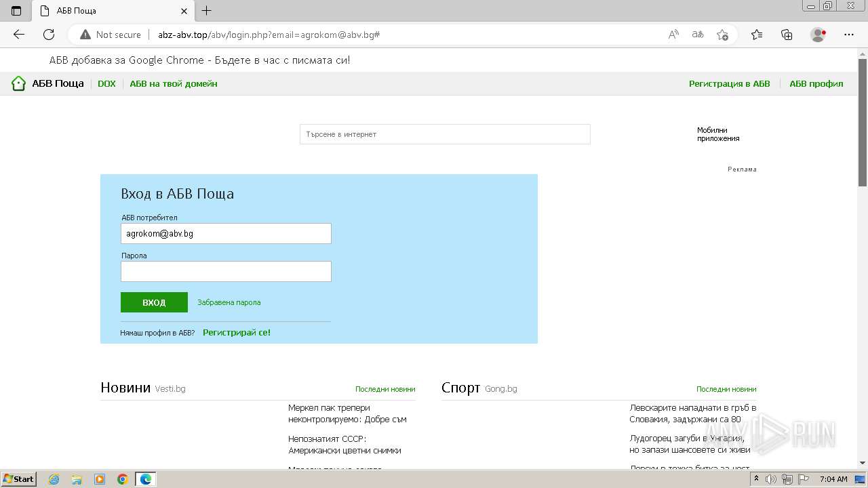Image resolution: width=868 pixels, height=488 pixels.
Task: Open media player taskbar icon
Action: 100,479
